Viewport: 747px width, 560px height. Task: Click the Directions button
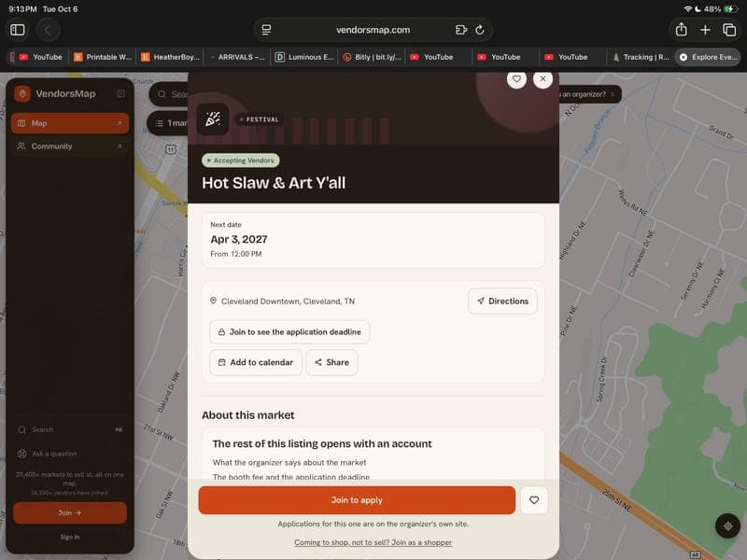point(502,301)
